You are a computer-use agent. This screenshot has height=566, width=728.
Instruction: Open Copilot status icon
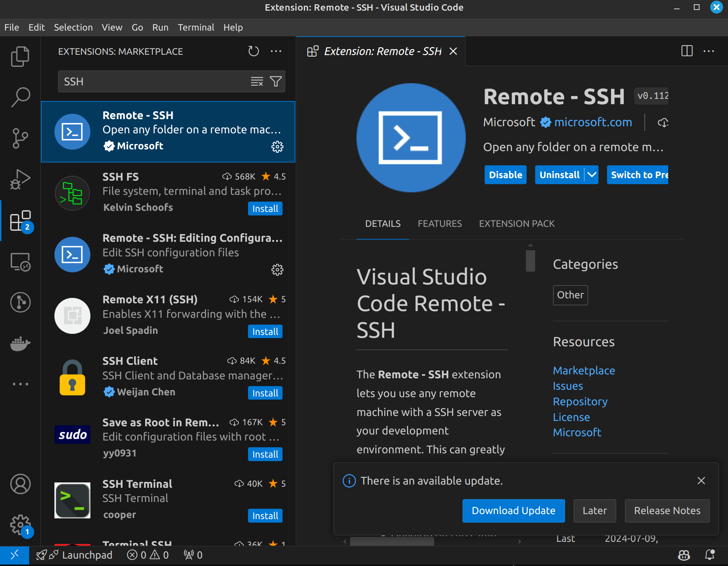(x=684, y=555)
